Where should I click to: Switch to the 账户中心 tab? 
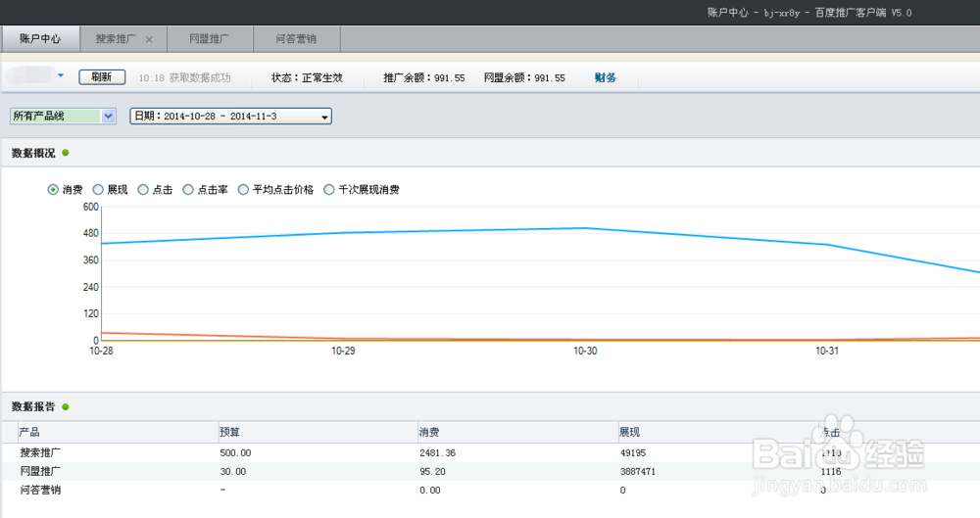point(40,39)
